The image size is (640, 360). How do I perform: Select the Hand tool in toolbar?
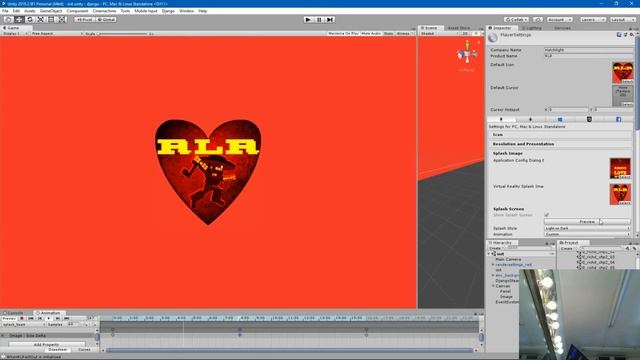coord(8,20)
